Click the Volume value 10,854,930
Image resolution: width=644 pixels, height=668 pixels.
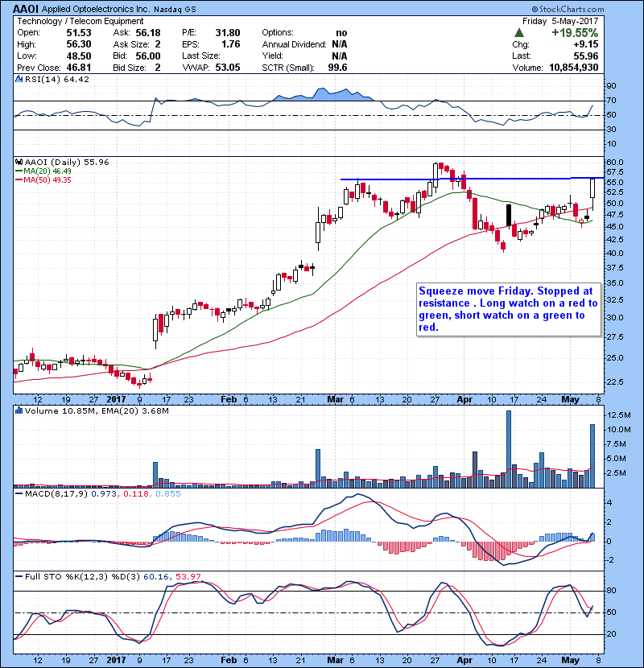pos(574,68)
